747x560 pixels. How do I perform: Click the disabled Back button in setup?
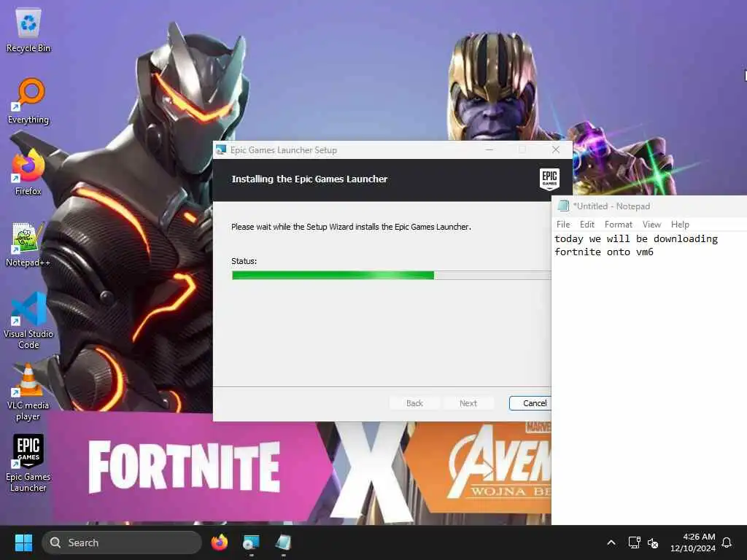[x=414, y=402]
